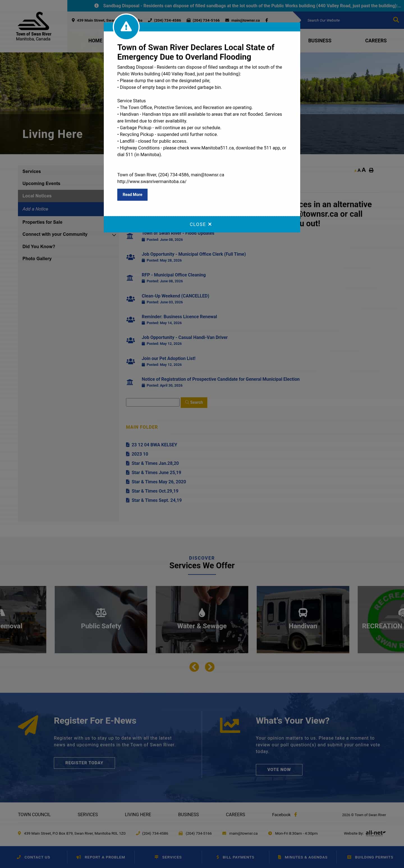This screenshot has height=868, width=404.
Task: Click the REGISTER TODAY button
Action: pyautogui.click(x=84, y=763)
